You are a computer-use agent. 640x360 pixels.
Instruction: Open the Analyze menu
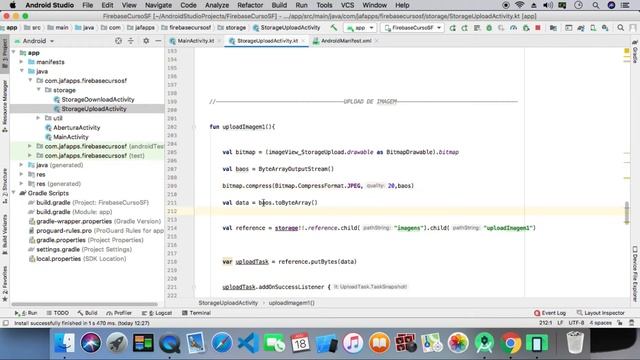216,5
